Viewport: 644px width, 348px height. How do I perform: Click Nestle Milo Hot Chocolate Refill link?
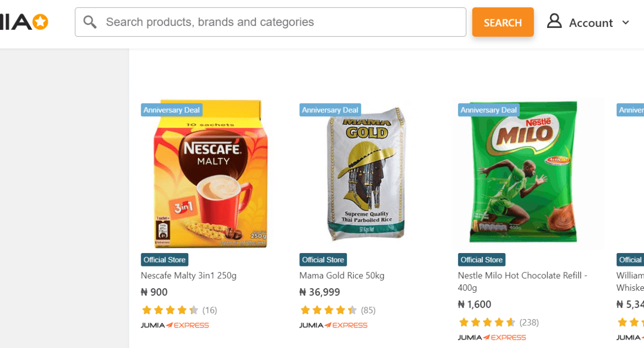tap(522, 275)
